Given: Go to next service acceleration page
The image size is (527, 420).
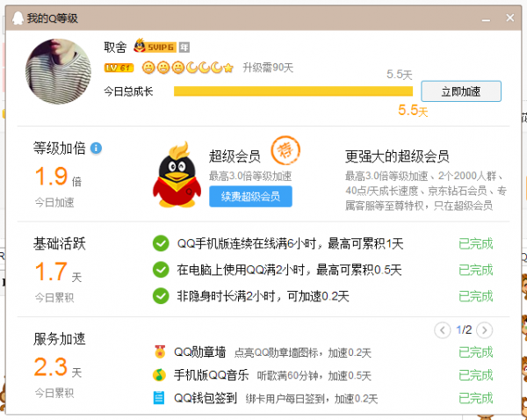Looking at the screenshot, I should pyautogui.click(x=484, y=330).
